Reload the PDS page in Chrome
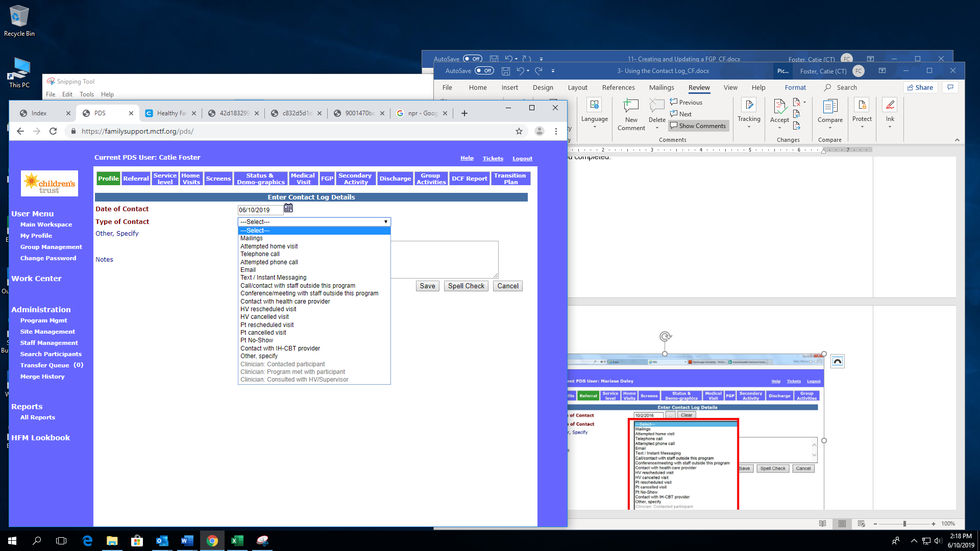The height and width of the screenshot is (551, 980). coord(53,131)
